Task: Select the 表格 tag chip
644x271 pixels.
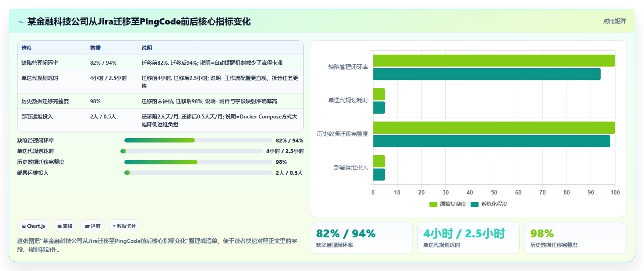Action: 65,226
